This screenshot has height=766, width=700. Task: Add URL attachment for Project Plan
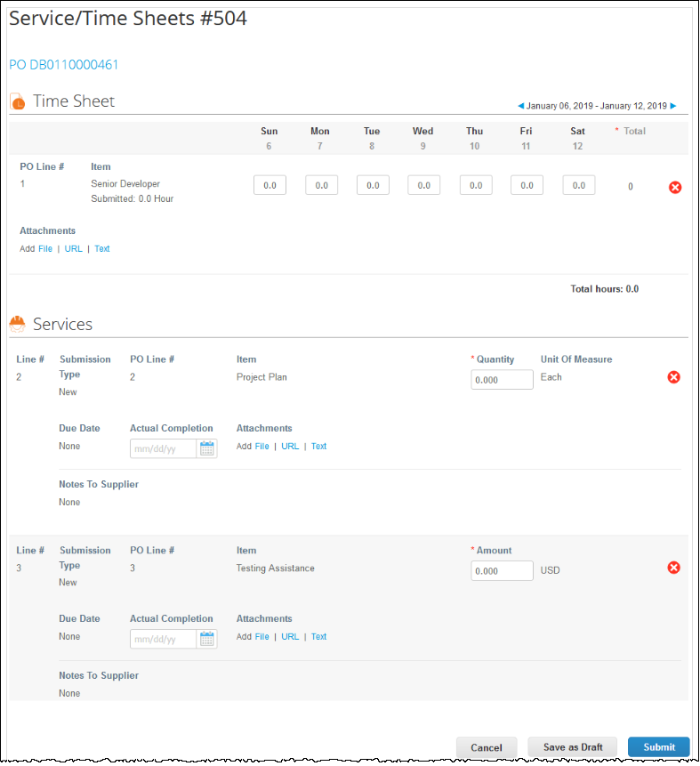[x=290, y=446]
